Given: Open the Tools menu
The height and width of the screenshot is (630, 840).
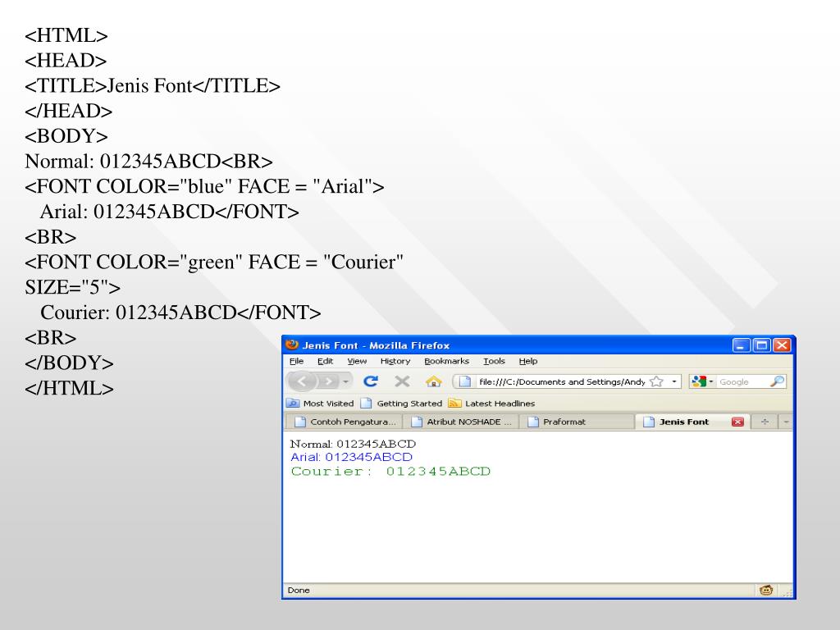Looking at the screenshot, I should [494, 361].
